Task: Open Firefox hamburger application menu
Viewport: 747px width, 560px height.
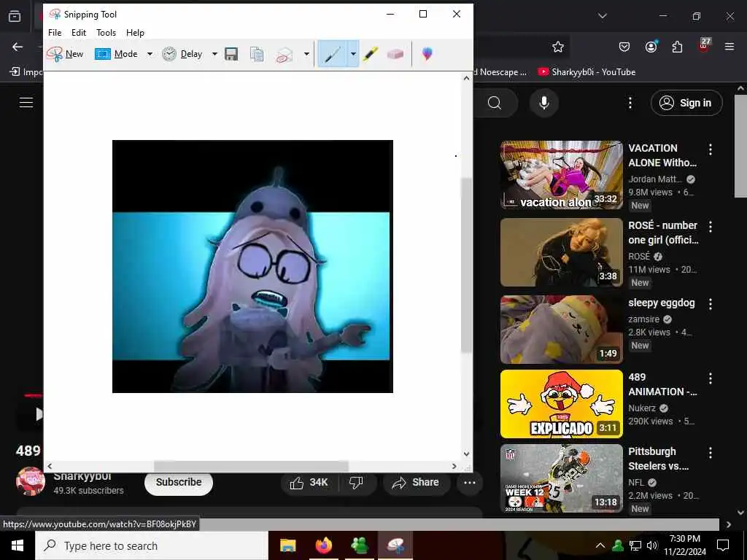Action: (729, 47)
